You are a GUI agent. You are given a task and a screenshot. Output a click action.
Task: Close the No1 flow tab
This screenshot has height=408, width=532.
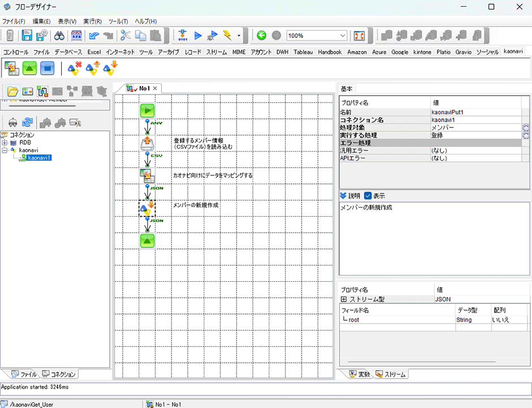pos(155,88)
